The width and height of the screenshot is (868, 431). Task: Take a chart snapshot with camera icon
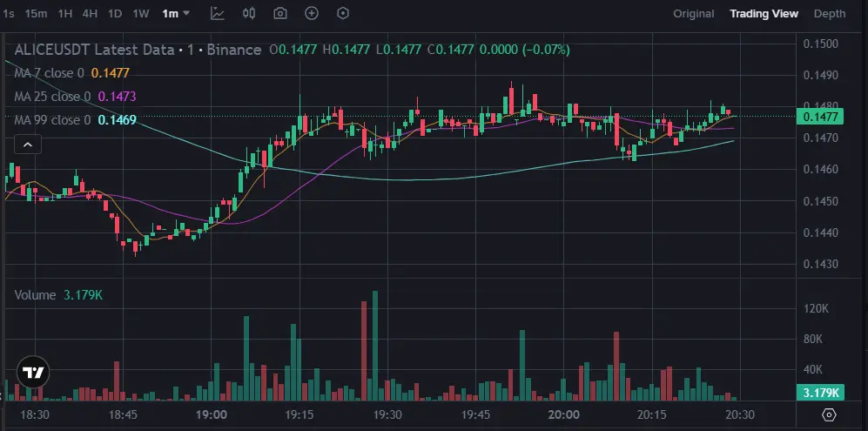pos(280,13)
